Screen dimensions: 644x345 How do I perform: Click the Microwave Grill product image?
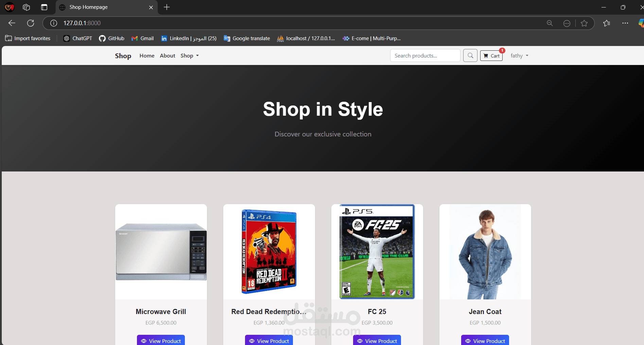pyautogui.click(x=161, y=252)
